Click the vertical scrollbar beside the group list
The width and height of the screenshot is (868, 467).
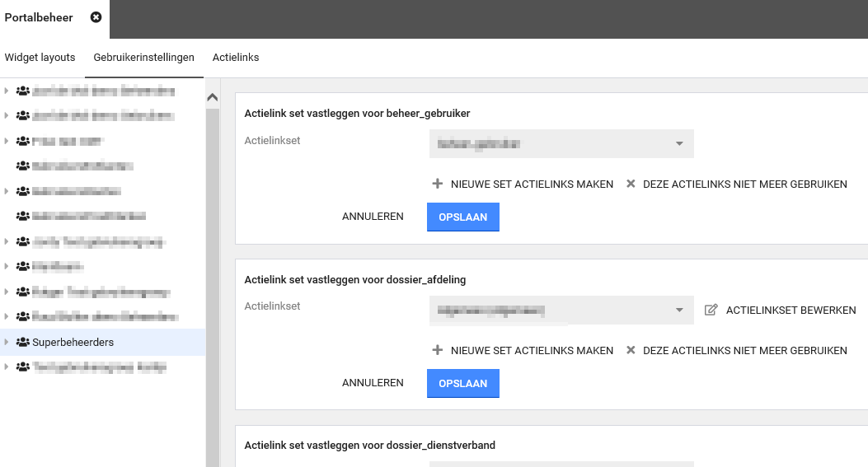[212, 280]
